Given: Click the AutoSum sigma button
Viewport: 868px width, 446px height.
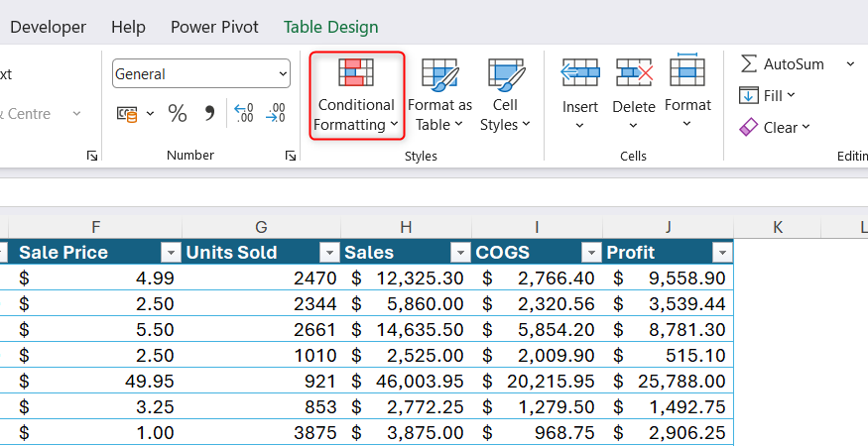Looking at the screenshot, I should 782,64.
